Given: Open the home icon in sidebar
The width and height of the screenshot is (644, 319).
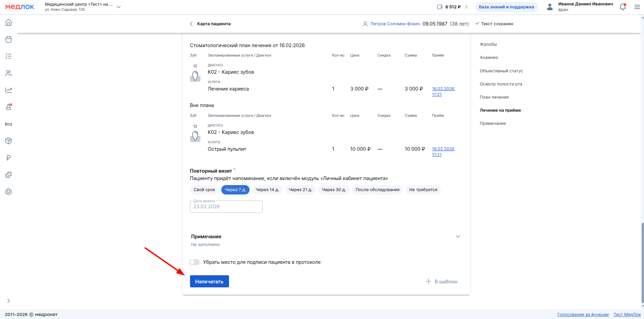Looking at the screenshot, I should [9, 23].
